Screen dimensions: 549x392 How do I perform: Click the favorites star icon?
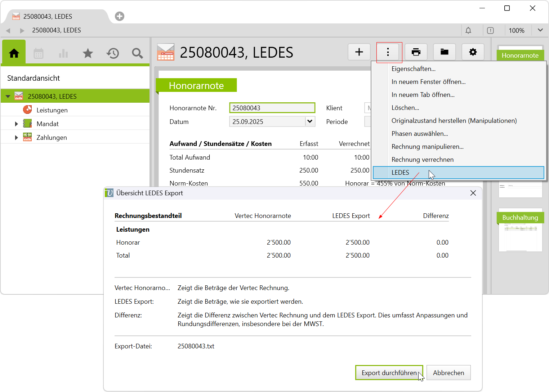pyautogui.click(x=88, y=53)
